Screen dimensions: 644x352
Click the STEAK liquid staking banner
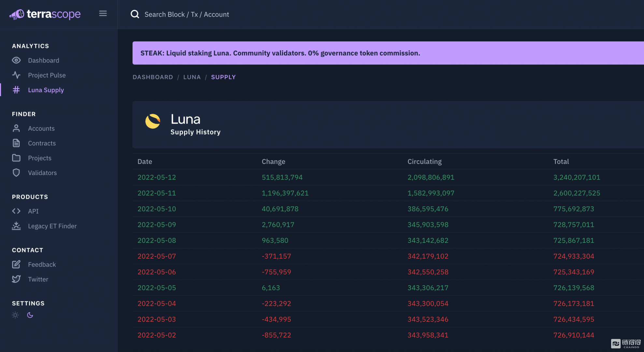click(x=280, y=53)
